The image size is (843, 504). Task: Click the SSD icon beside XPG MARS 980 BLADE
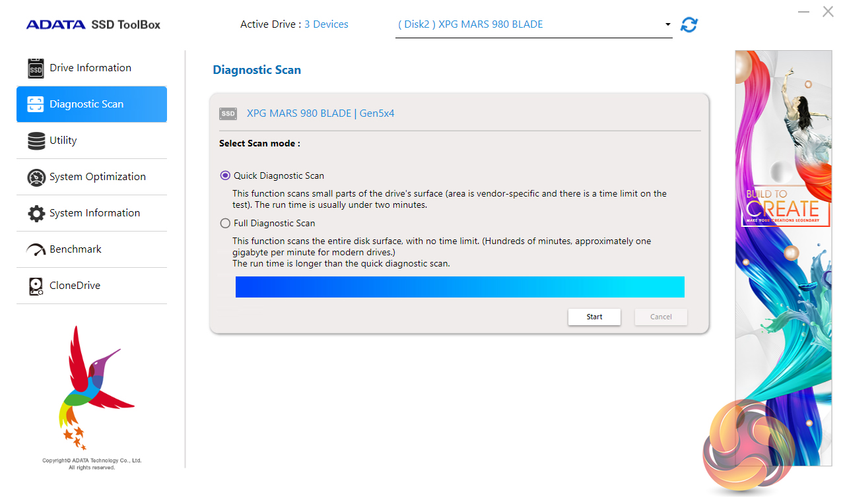228,113
